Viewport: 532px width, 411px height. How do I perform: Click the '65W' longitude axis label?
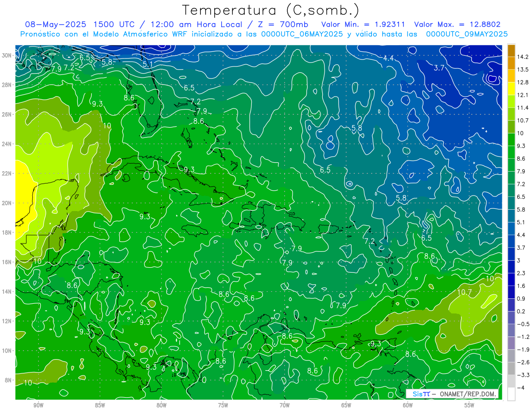(346, 405)
